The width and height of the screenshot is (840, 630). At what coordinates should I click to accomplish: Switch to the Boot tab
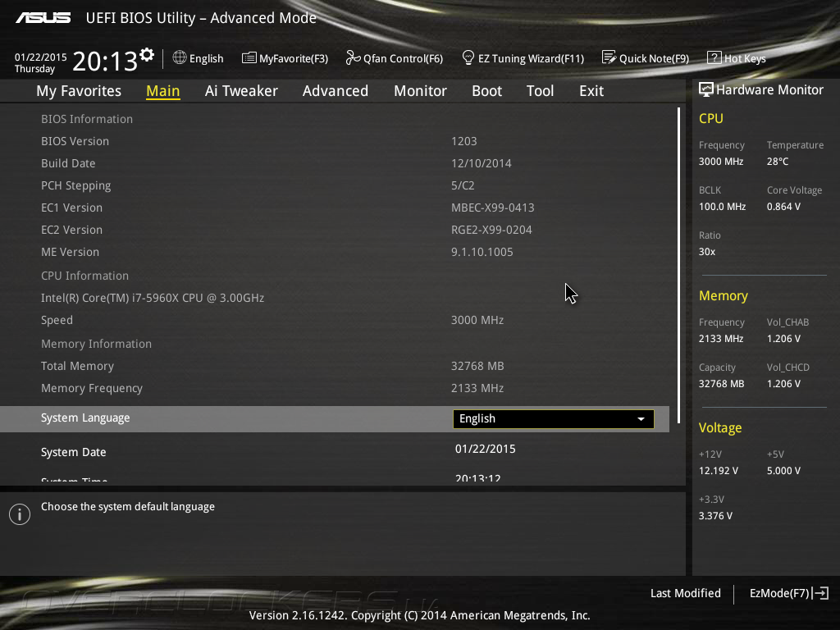coord(486,91)
